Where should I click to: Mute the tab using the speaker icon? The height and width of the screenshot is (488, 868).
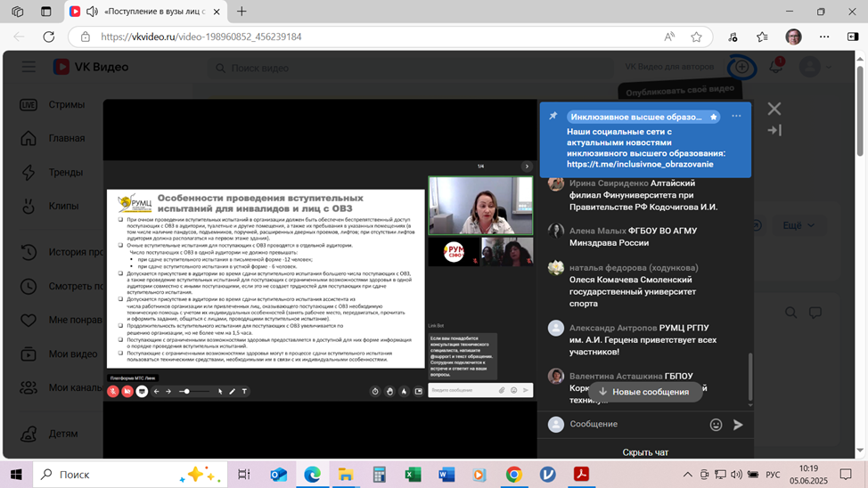(92, 12)
